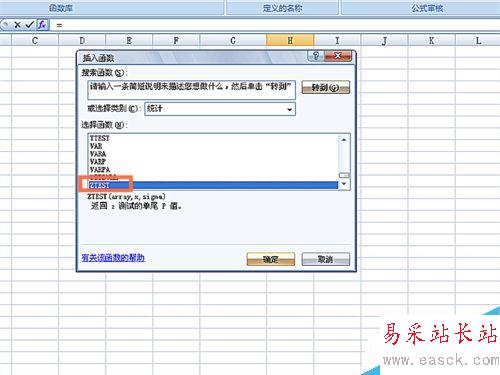The width and height of the screenshot is (500, 375).
Task: Select column F header
Action: pos(176,41)
